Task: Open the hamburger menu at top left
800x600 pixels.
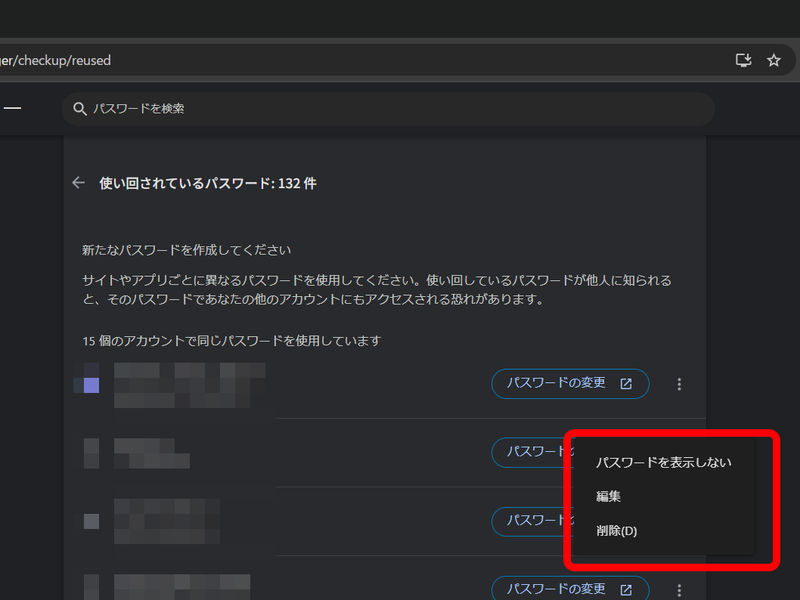Action: (x=12, y=108)
